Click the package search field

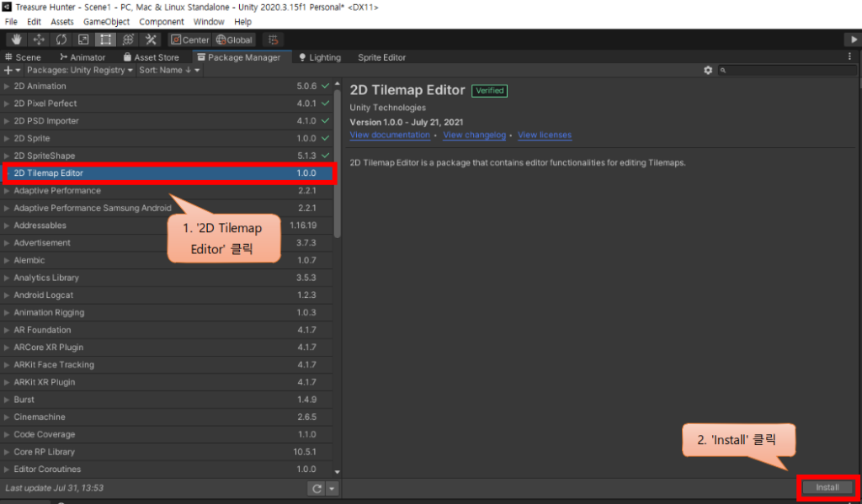point(787,71)
